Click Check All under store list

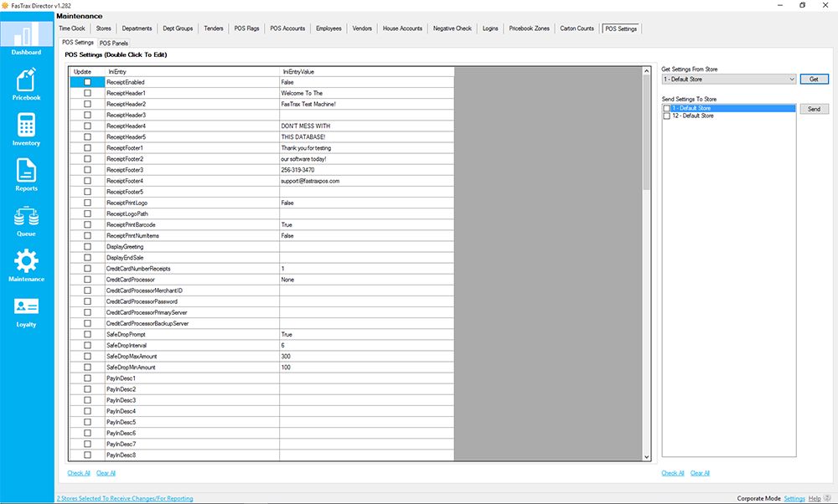tap(673, 473)
